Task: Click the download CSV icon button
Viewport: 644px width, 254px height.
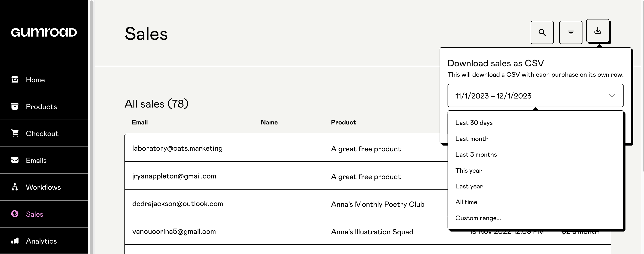Action: (598, 31)
